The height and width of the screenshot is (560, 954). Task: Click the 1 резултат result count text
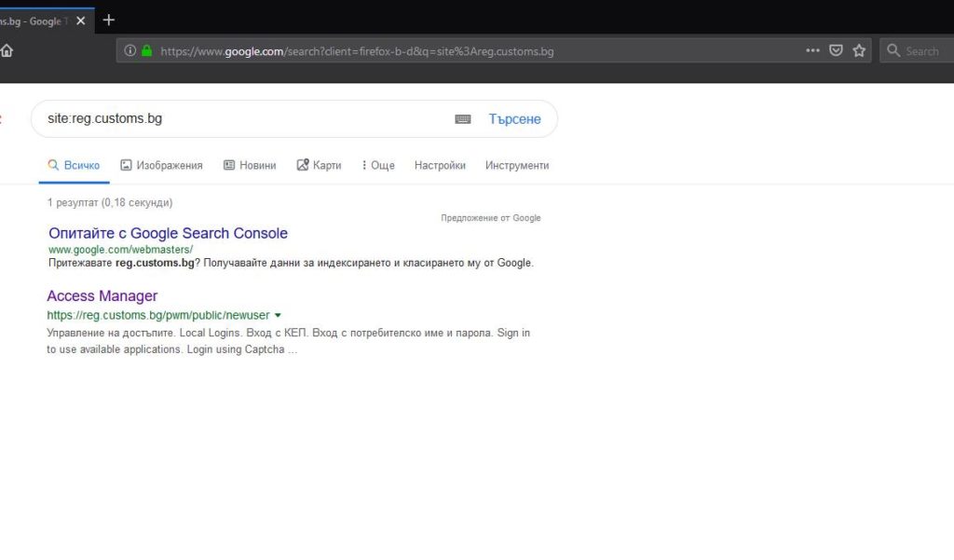(110, 203)
